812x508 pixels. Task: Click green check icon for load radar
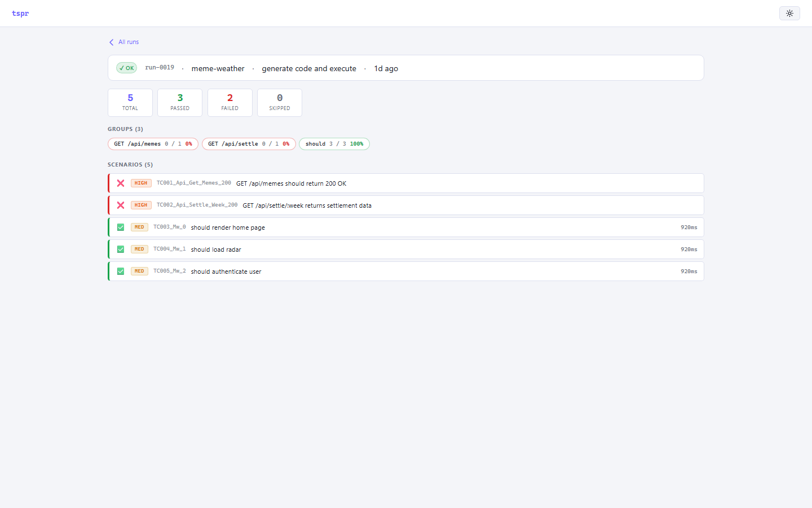pos(121,249)
